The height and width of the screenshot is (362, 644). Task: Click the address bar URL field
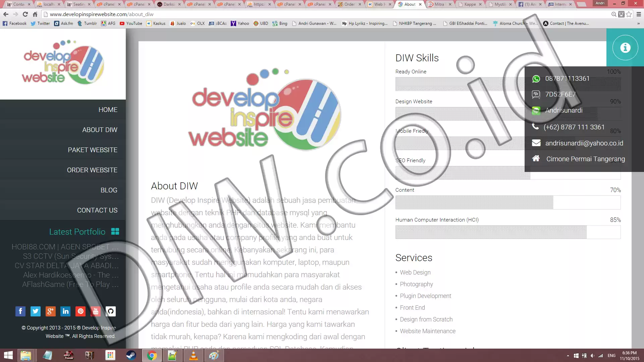[x=325, y=14]
